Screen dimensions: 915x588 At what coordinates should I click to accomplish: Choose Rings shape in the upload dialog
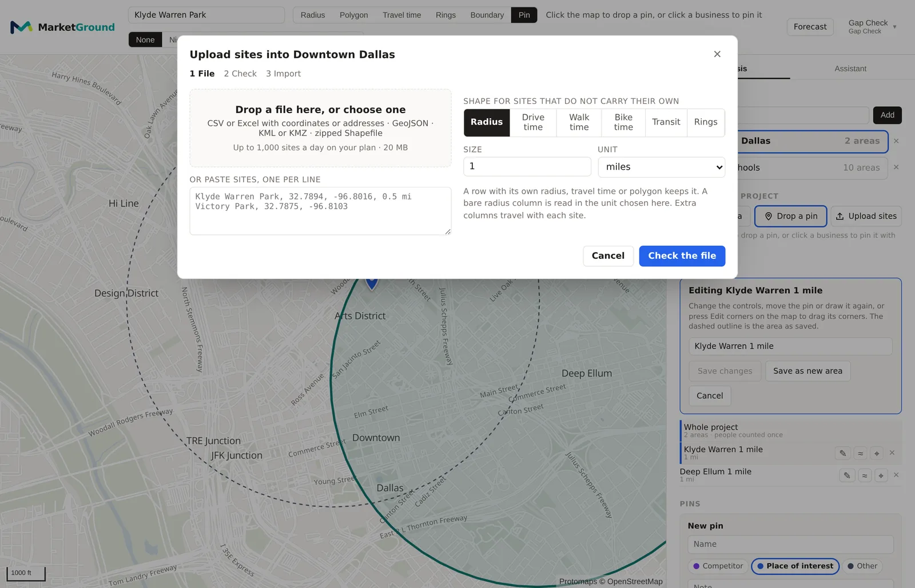(x=706, y=122)
